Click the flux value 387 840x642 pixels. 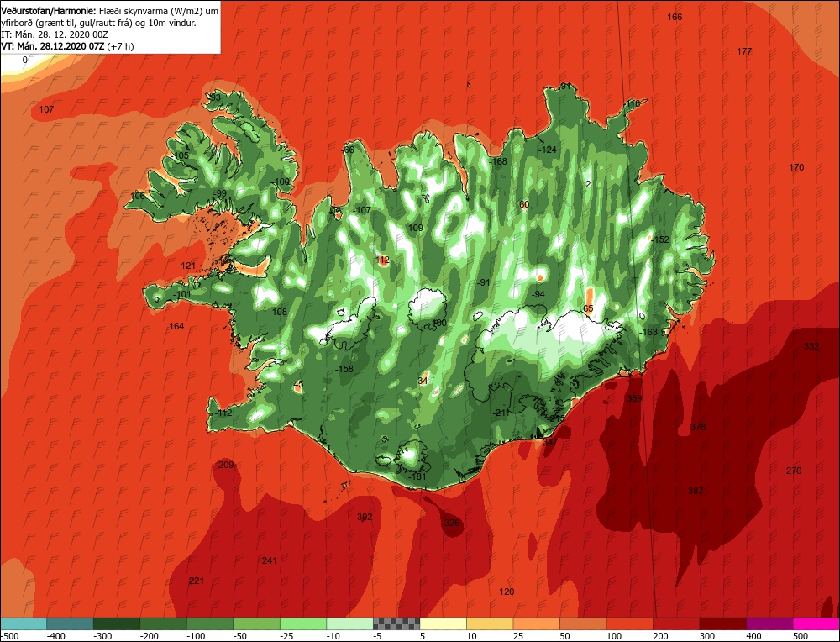tap(696, 491)
